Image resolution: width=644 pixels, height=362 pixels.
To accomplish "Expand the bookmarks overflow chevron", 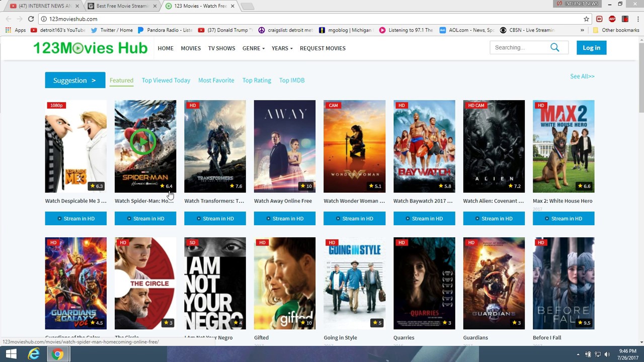I will [582, 30].
